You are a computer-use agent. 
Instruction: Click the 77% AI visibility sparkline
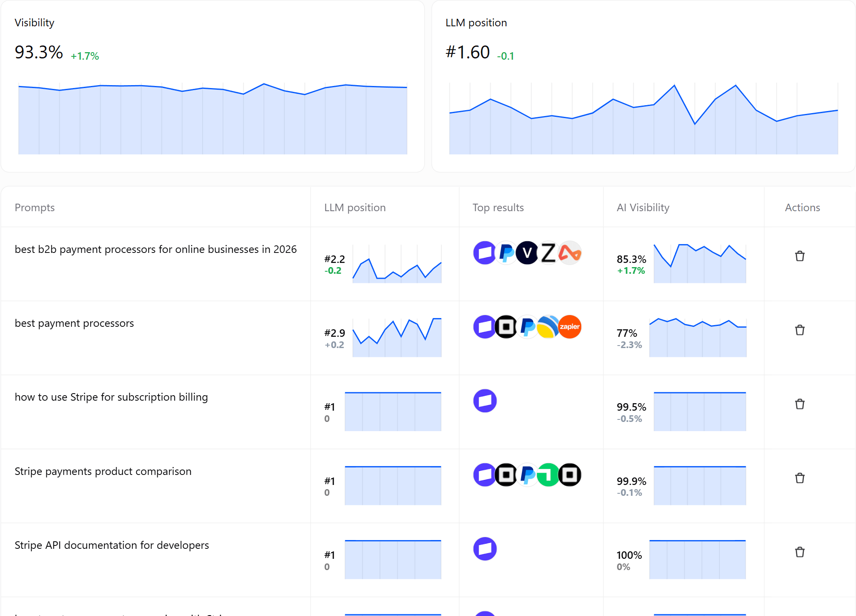(698, 337)
